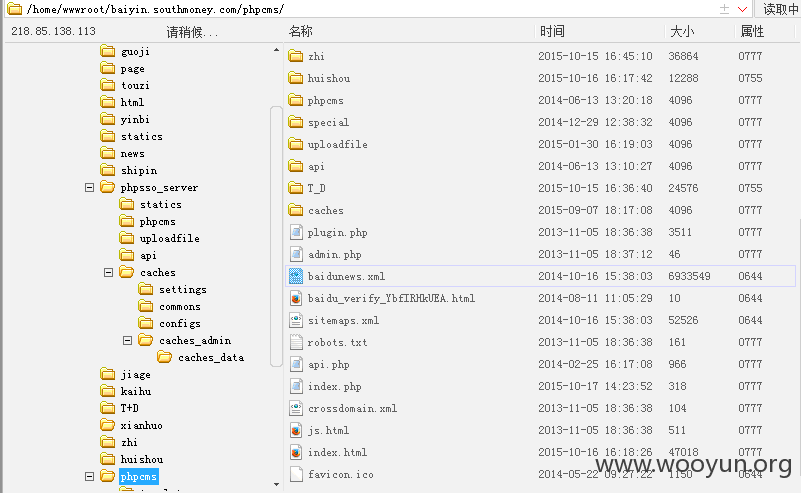The width and height of the screenshot is (801, 493).
Task: Click the plus-minus icon in address bar
Action: (x=724, y=9)
